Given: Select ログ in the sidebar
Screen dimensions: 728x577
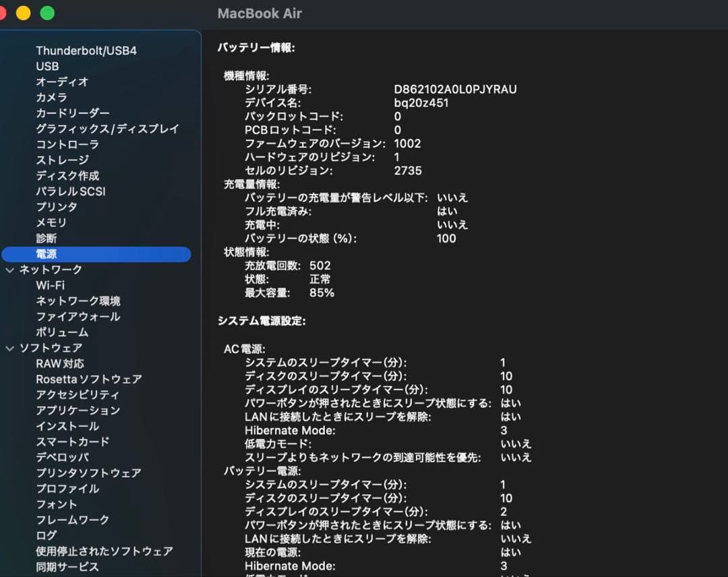Looking at the screenshot, I should click(x=47, y=536).
